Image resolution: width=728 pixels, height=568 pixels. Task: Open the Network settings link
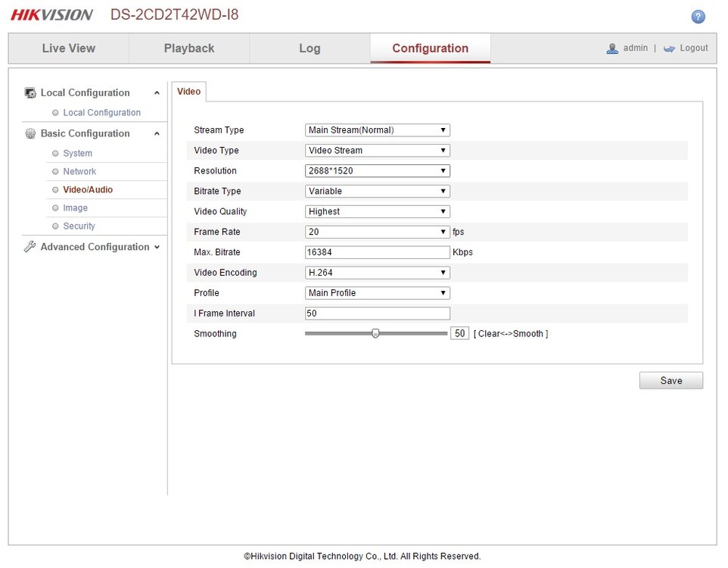[x=79, y=172]
